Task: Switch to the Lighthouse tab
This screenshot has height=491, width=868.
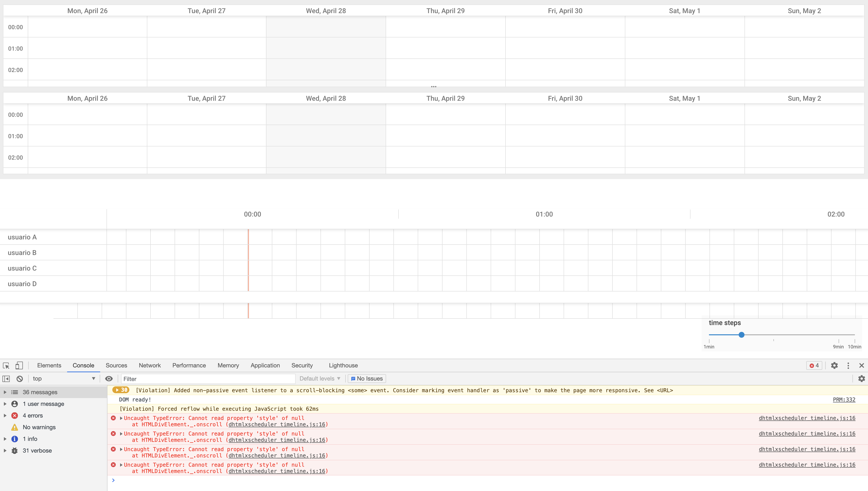Action: (x=343, y=365)
